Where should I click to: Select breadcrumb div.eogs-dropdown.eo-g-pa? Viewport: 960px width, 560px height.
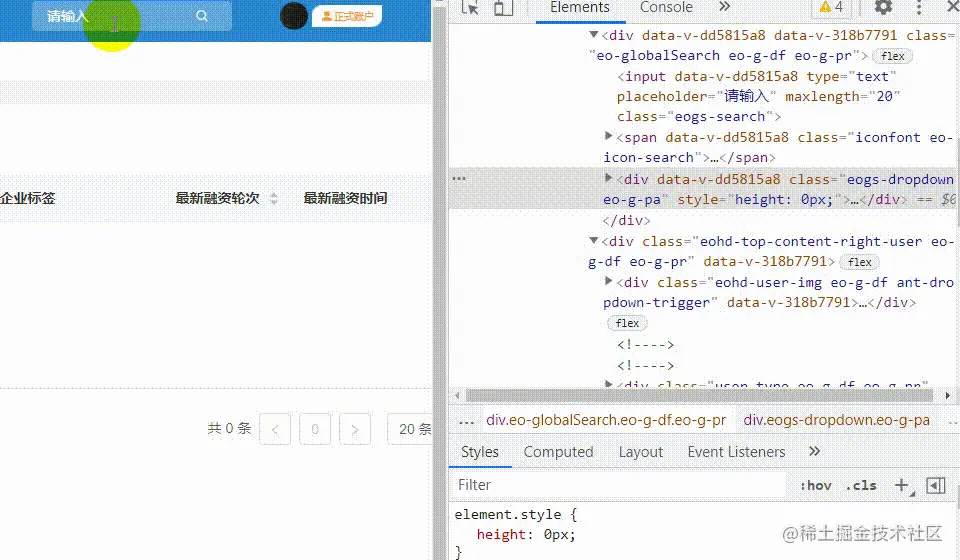pyautogui.click(x=836, y=420)
